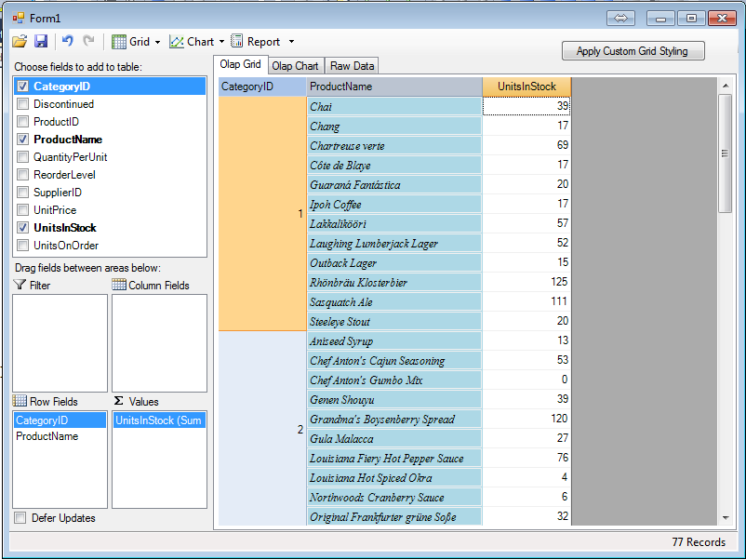Screen dimensions: 746x560
Task: Check the ReorderLevel field checkbox
Action: point(22,174)
